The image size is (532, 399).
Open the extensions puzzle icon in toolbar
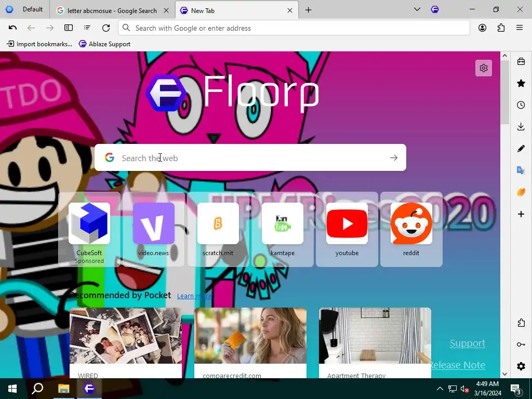[x=501, y=28]
